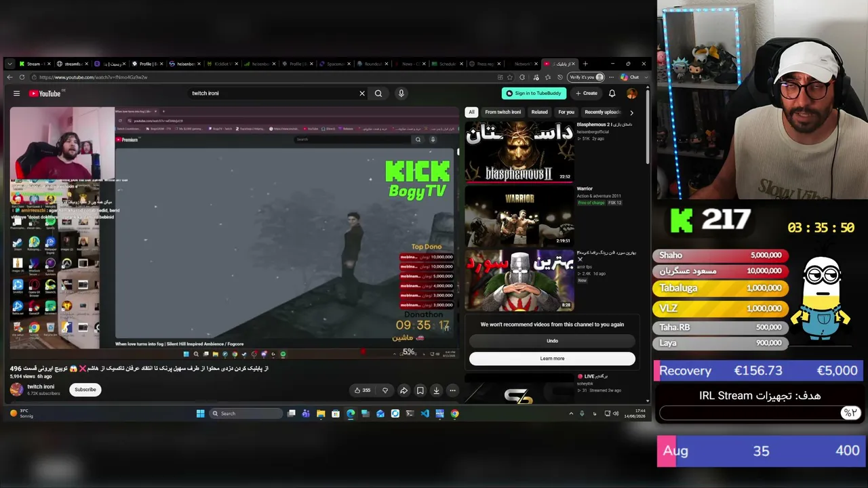The height and width of the screenshot is (488, 868).
Task: Share the video using the arrow icon
Action: click(x=403, y=390)
